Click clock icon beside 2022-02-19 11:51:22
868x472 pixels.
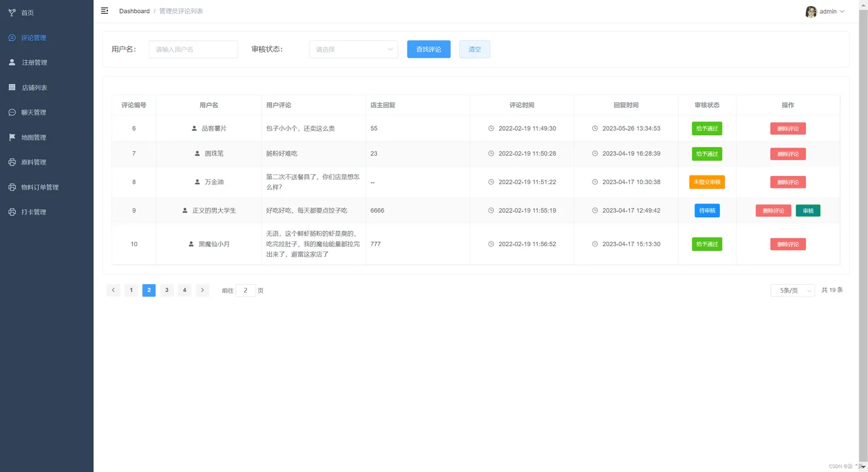point(491,182)
